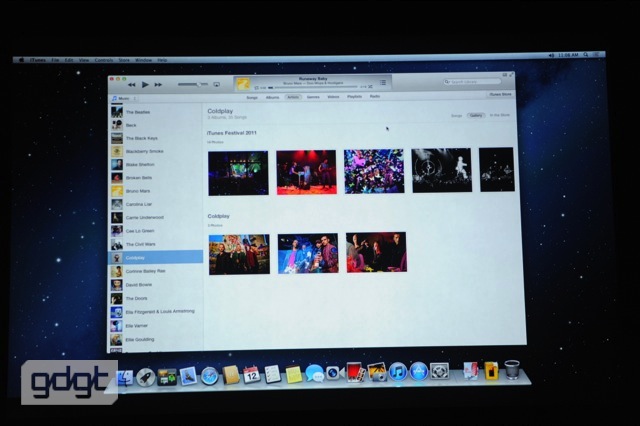Image resolution: width=640 pixels, height=426 pixels.
Task: Switch to the mini player icon
Action: (x=504, y=75)
